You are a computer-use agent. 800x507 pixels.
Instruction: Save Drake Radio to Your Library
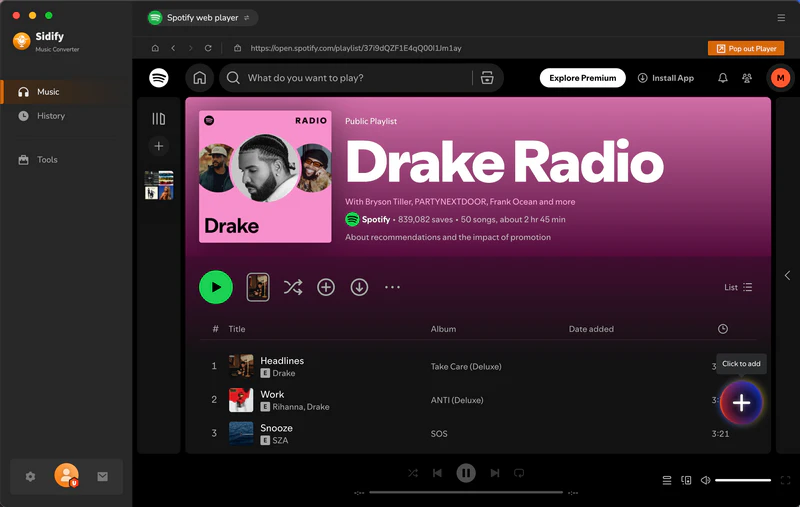click(x=326, y=287)
